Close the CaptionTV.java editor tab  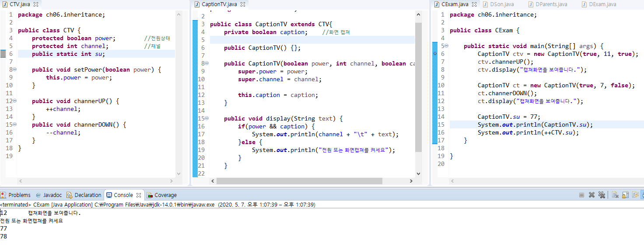pos(242,4)
